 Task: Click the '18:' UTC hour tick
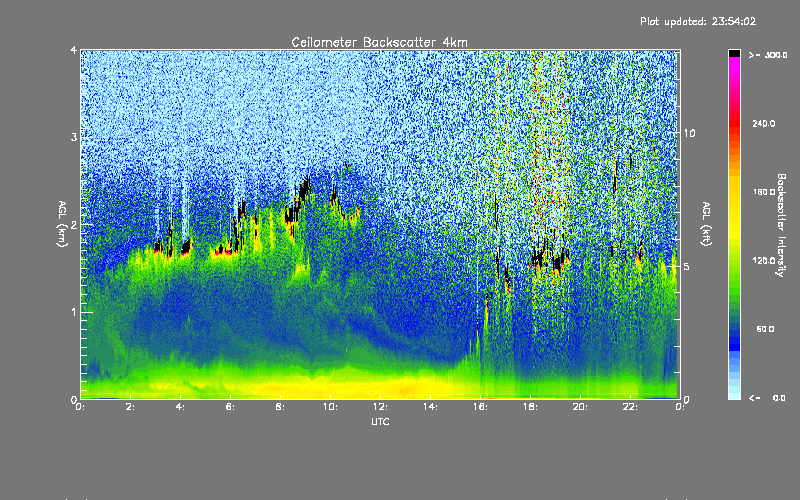531,407
